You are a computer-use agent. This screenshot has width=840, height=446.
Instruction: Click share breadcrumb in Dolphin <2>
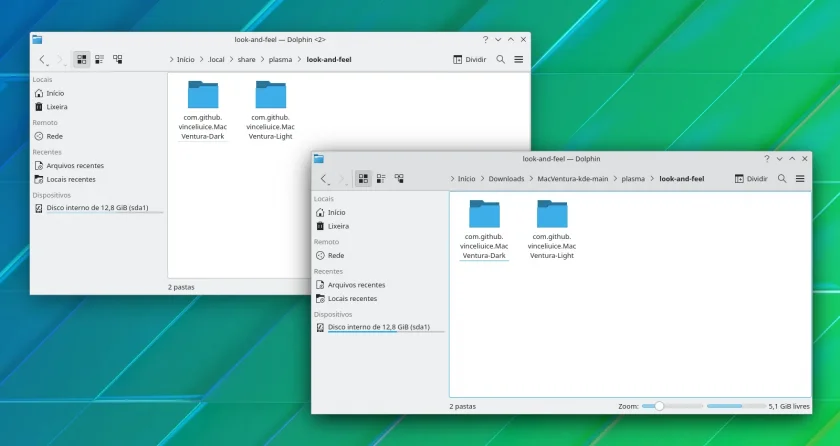pos(246,59)
